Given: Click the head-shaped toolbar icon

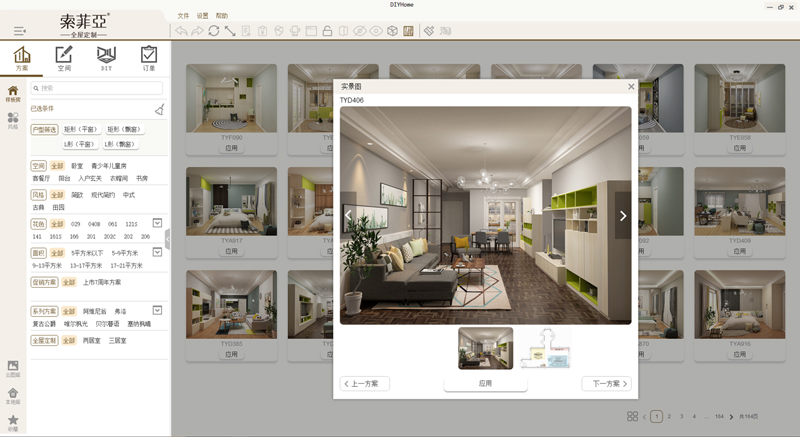Looking at the screenshot, I should click(279, 31).
